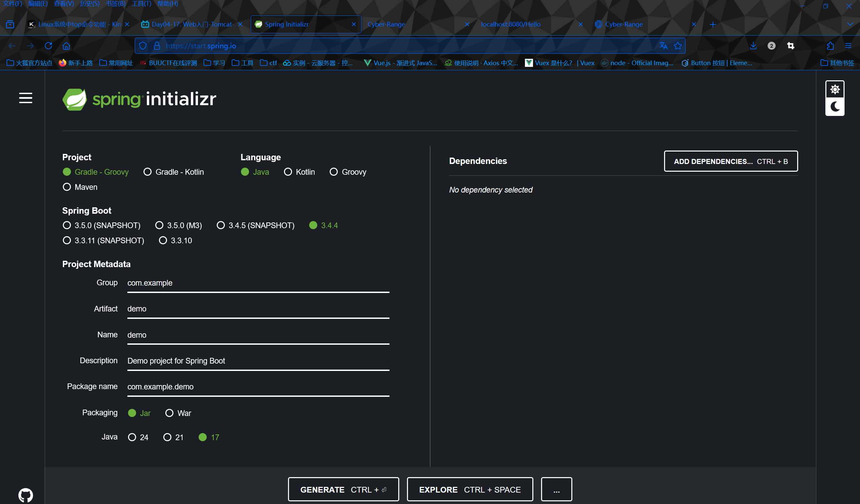The width and height of the screenshot is (860, 504).
Task: Click the Artifact input field
Action: 258,309
